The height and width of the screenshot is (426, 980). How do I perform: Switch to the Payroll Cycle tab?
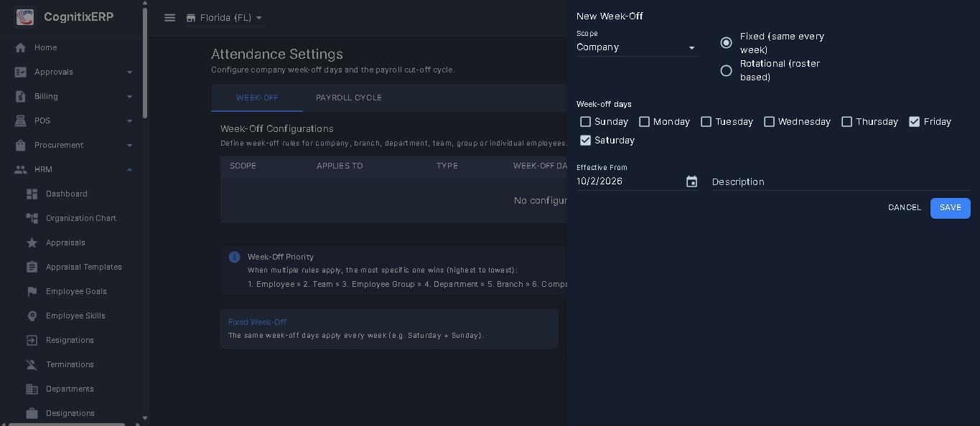[349, 98]
